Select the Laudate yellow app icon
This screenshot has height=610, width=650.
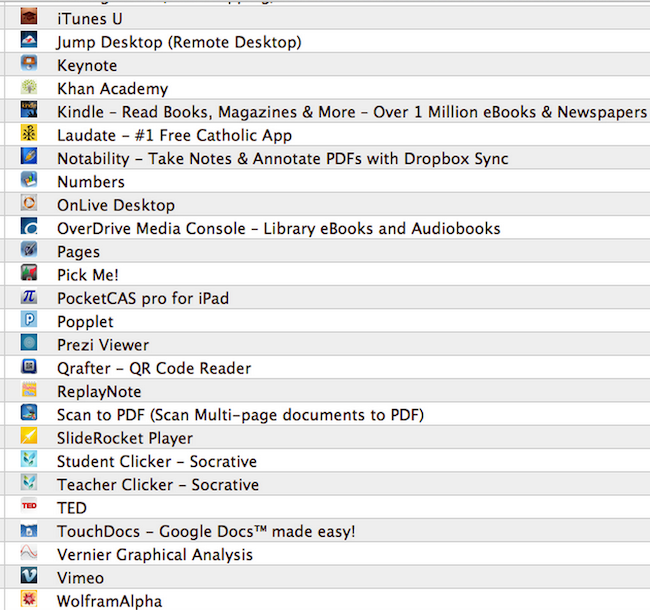tap(29, 133)
